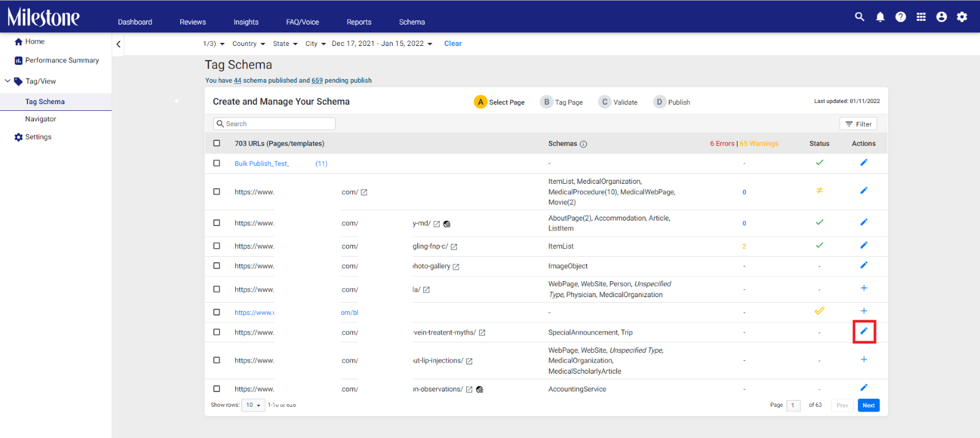Open the apps grid menu
980x438 pixels.
tap(921, 17)
